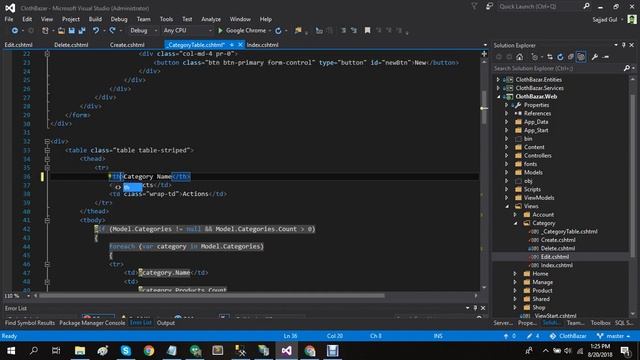Screen dimensions: 640x360
Task: Open the Google Chrome browser target dropdown
Action: tap(270, 31)
